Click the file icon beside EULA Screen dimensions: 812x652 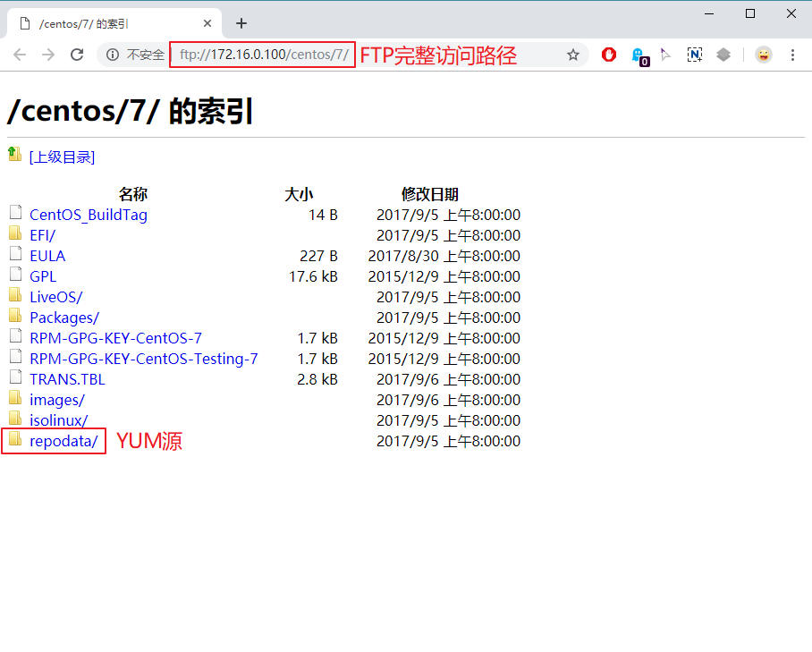point(15,254)
